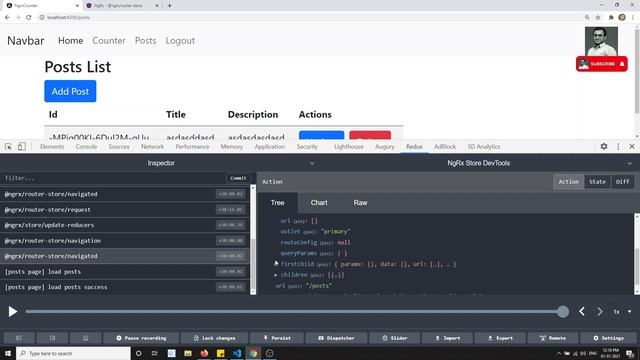This screenshot has width=640, height=360.
Task: Open the Network devtools tab
Action: click(152, 147)
